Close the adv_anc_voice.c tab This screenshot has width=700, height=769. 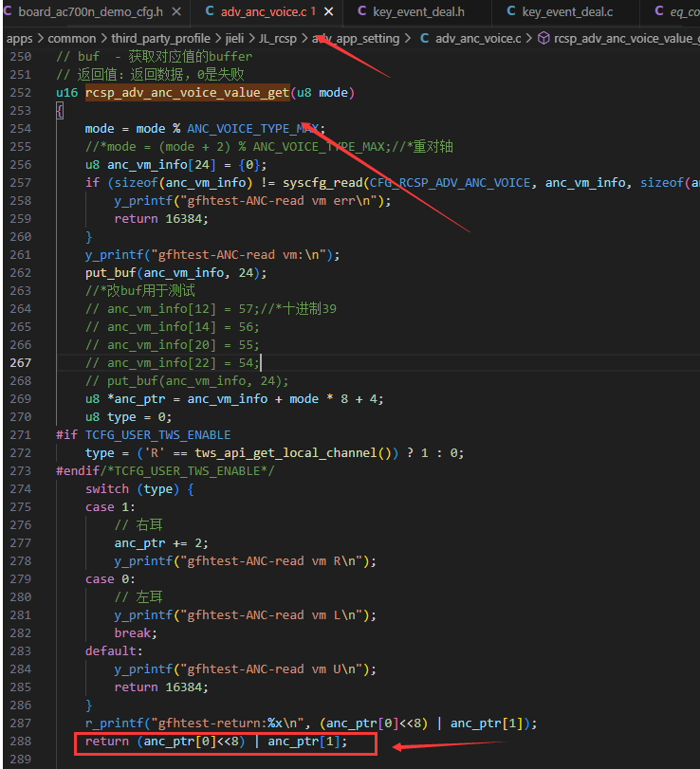point(329,11)
